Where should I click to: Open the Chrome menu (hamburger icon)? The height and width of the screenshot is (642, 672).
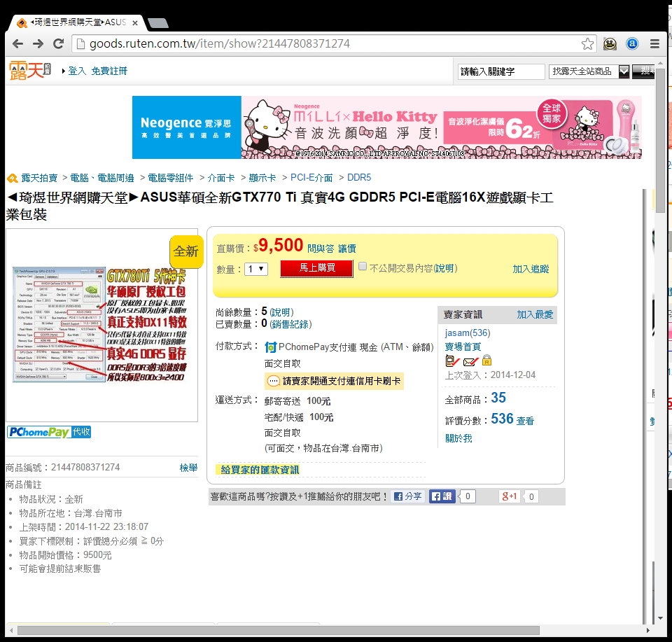pos(654,43)
